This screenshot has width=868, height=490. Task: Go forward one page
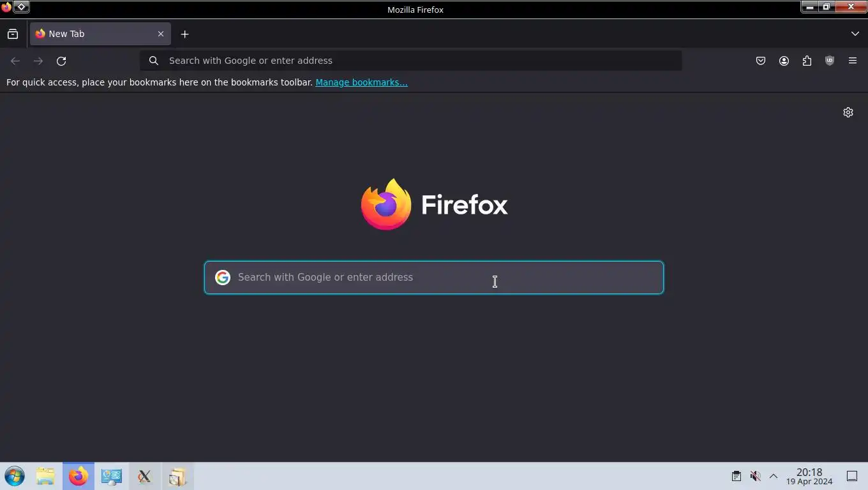coord(38,61)
